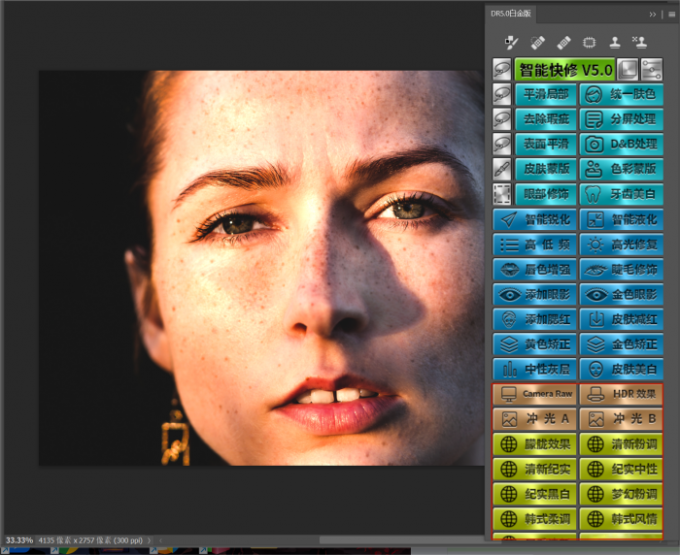Select the Pattern Stamp tool icon
The image size is (680, 555).
[641, 43]
